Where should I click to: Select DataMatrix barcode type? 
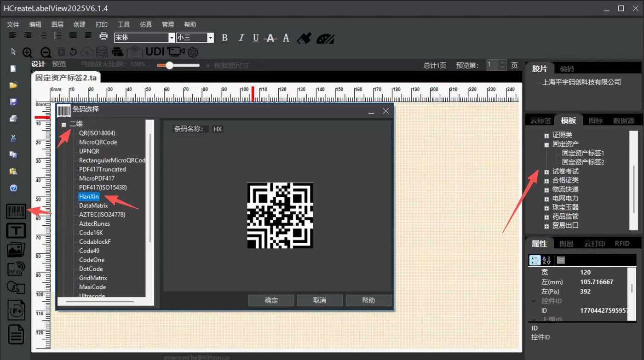[x=93, y=206]
